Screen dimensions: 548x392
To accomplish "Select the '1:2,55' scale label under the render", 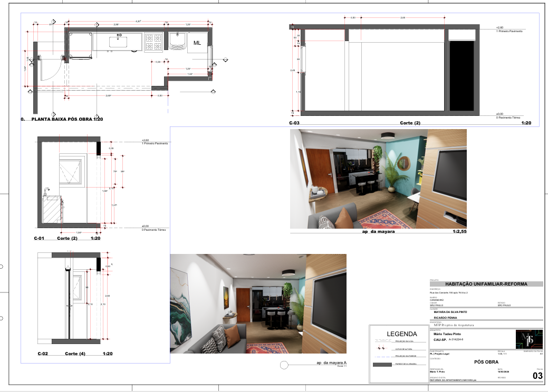I will (x=459, y=231).
